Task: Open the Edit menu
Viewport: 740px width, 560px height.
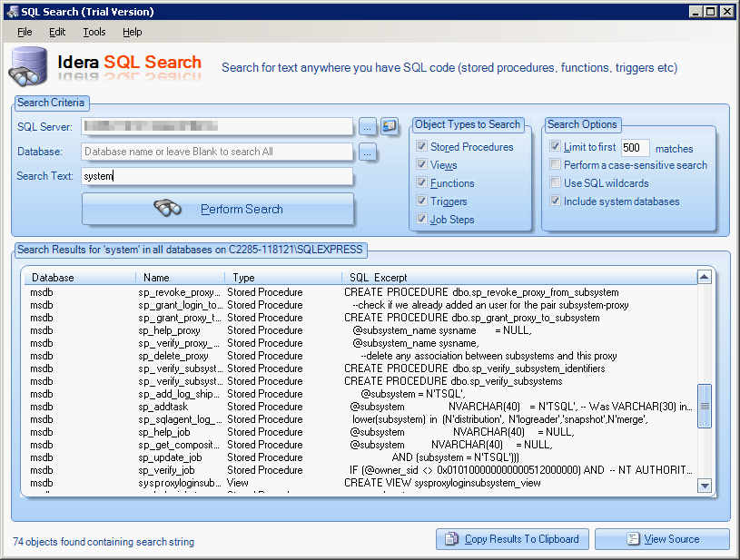Action: [x=57, y=32]
